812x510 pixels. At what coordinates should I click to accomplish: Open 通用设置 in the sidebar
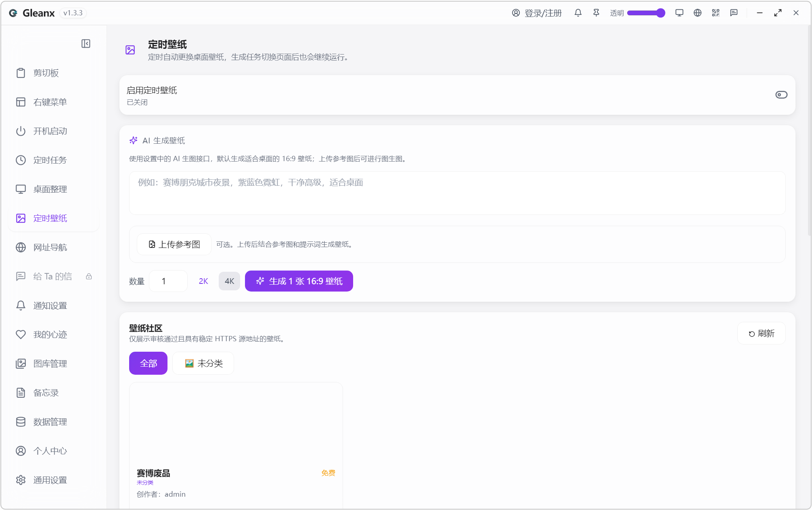click(54, 480)
